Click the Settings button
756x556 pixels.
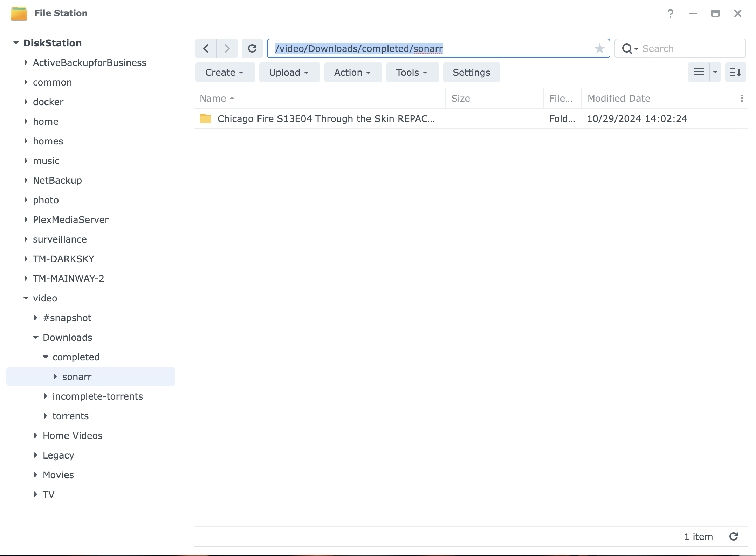pos(471,72)
